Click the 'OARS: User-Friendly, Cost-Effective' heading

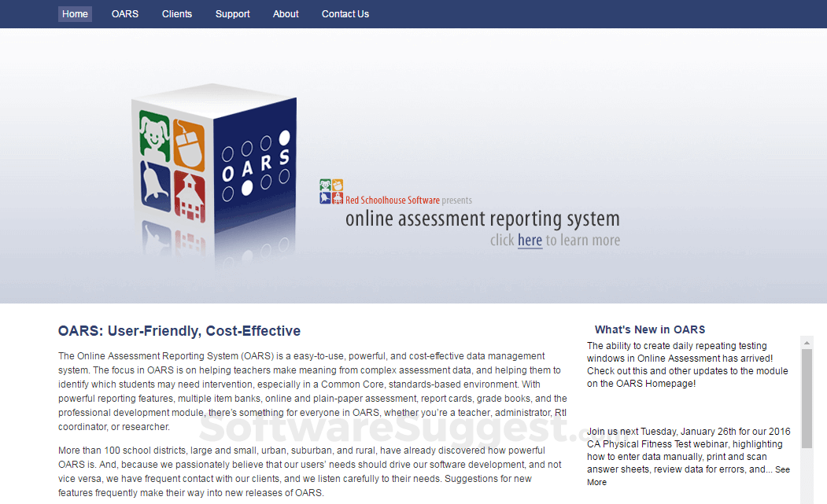179,331
